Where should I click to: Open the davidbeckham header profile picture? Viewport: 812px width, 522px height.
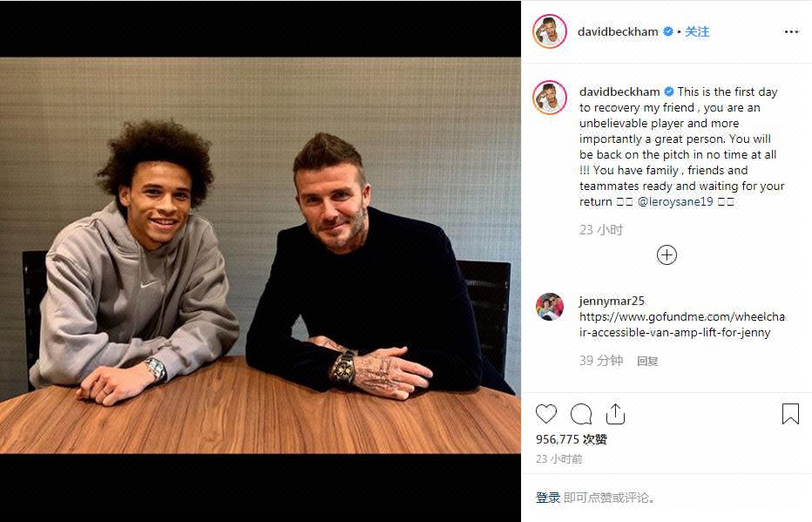550,31
